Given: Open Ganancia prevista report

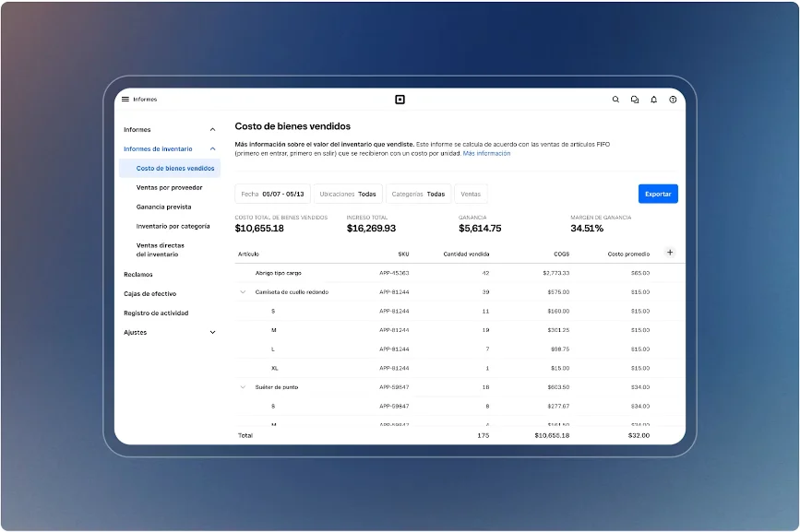Looking at the screenshot, I should click(163, 207).
